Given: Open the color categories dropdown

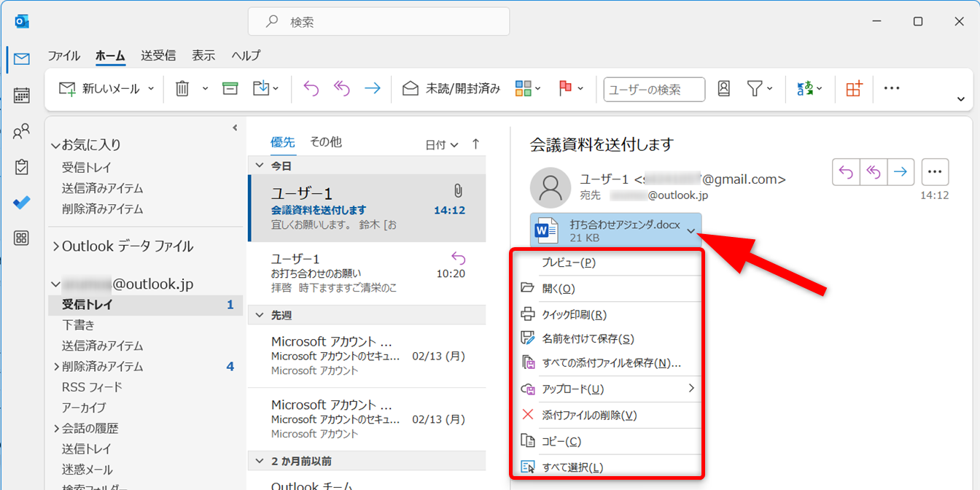Looking at the screenshot, I should coord(529,88).
